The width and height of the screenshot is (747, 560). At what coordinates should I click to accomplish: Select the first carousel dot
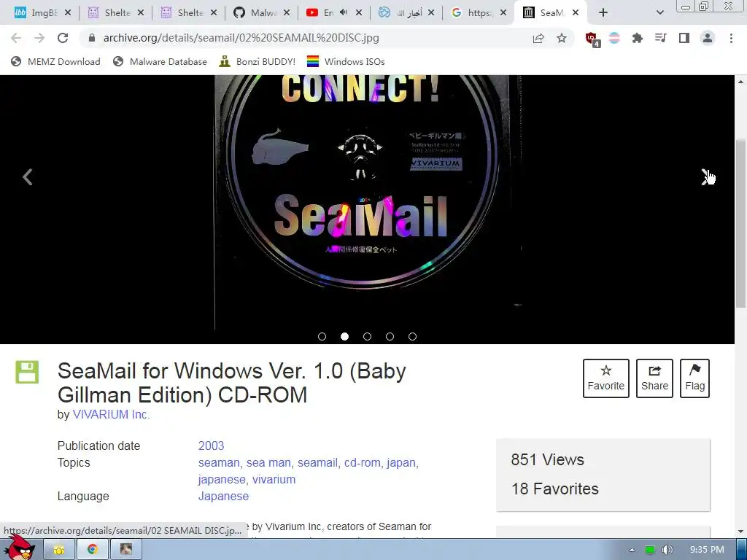(322, 337)
